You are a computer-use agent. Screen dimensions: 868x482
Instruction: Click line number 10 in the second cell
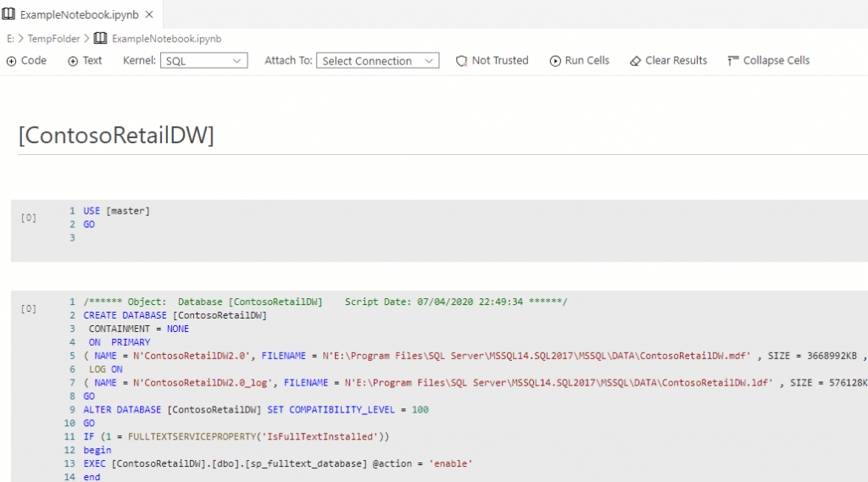tap(70, 424)
